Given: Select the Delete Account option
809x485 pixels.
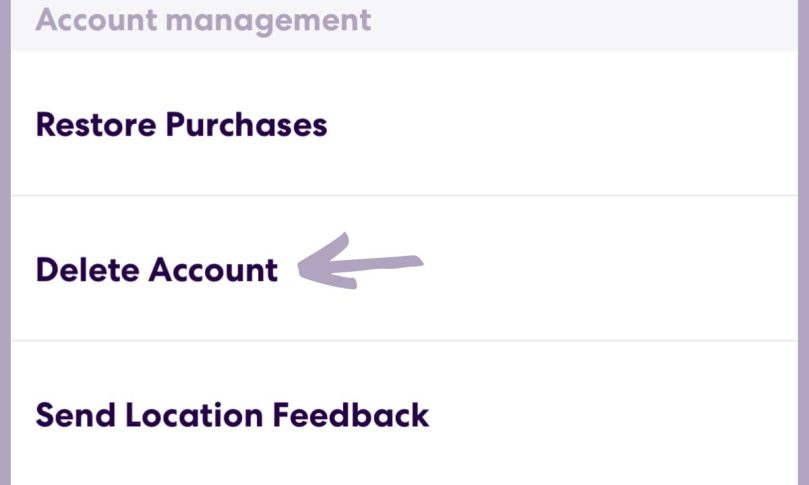Looking at the screenshot, I should [157, 270].
